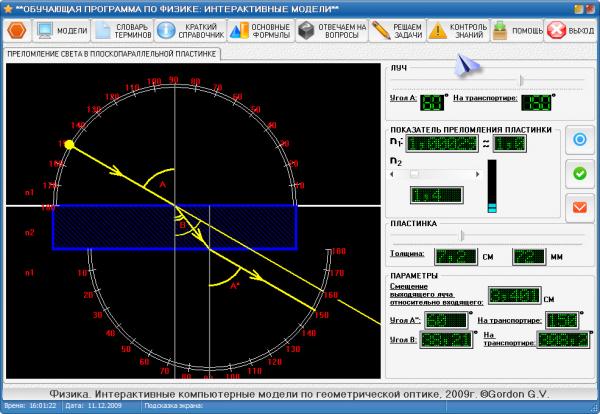
Task: Click the 150 mark on lower protractor
Action: (322, 315)
